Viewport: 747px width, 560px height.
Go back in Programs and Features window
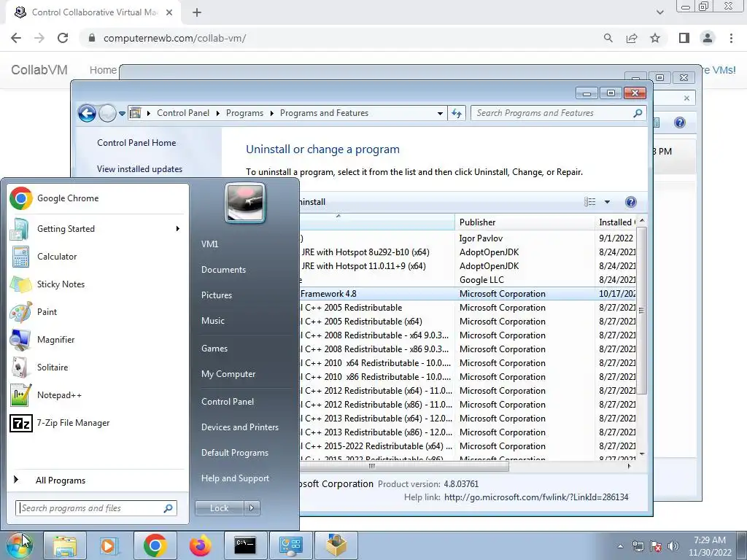click(x=88, y=113)
